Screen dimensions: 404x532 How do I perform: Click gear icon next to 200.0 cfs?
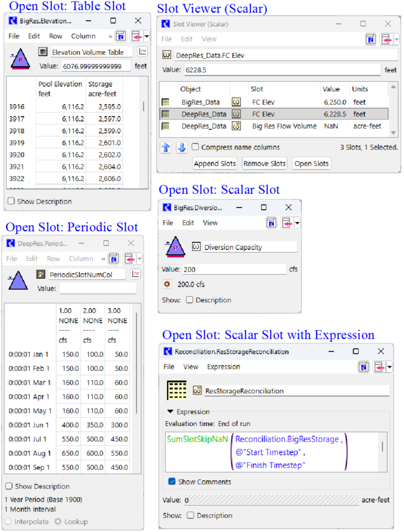click(167, 284)
